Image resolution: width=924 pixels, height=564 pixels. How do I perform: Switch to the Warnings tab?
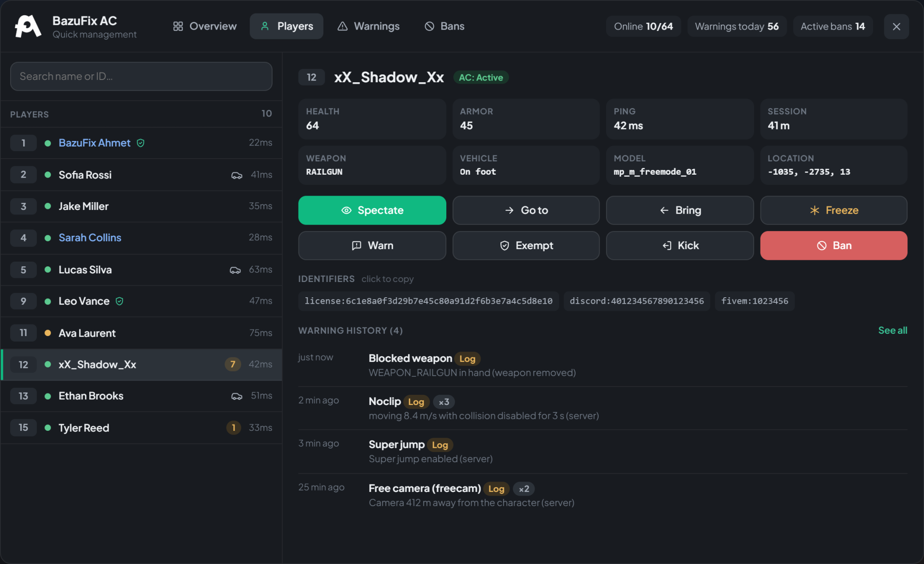pyautogui.click(x=368, y=26)
